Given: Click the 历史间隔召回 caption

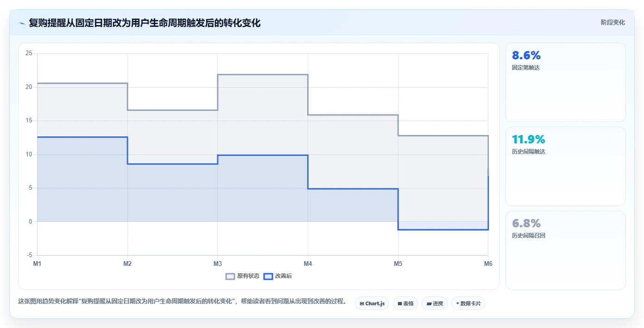Looking at the screenshot, I should coord(529,236).
